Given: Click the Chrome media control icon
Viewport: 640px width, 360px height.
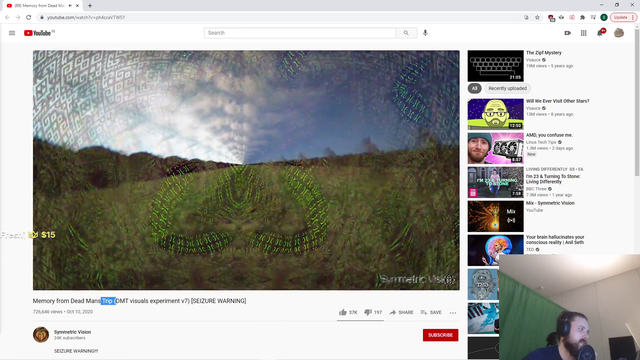Looking at the screenshot, I should pyautogui.click(x=593, y=18).
